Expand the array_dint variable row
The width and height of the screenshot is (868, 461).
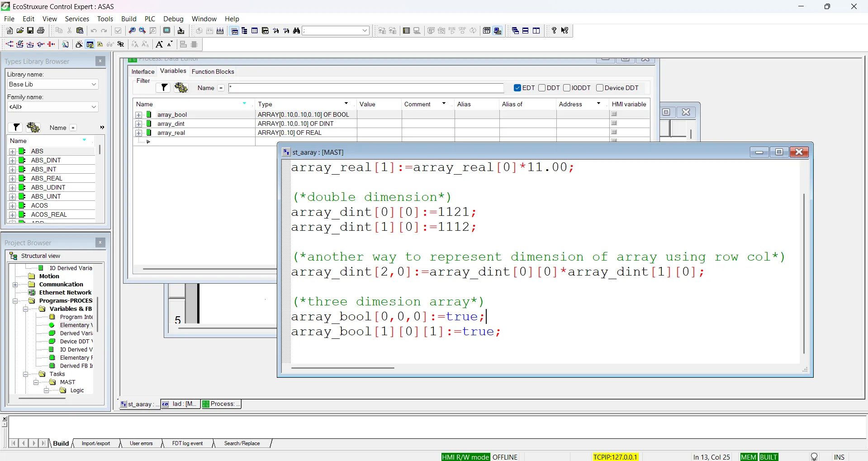(x=139, y=124)
